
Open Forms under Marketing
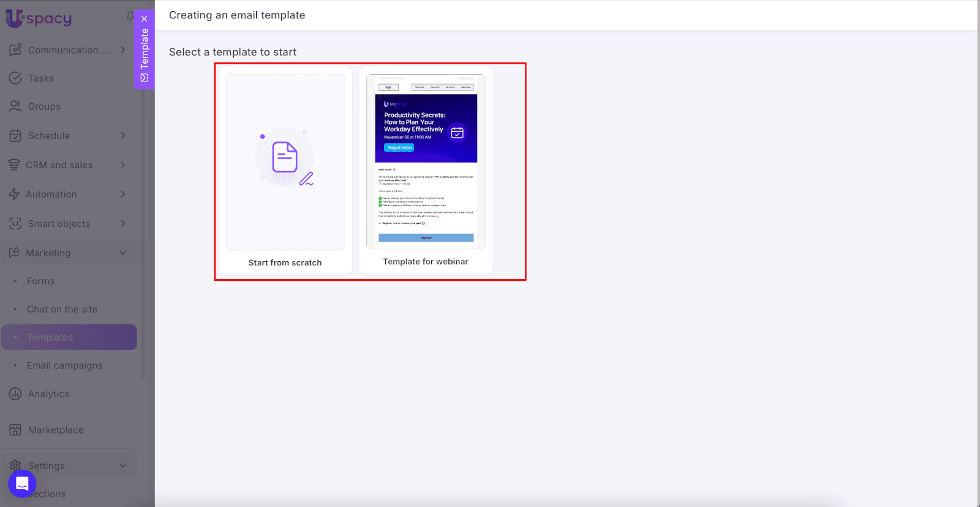click(x=41, y=281)
